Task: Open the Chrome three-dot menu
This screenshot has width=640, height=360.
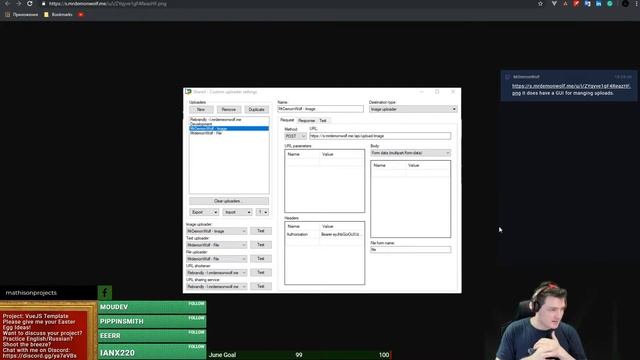Action: pos(637,4)
